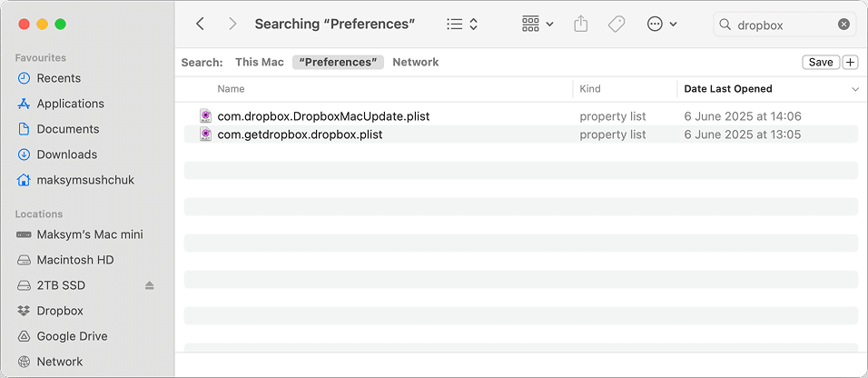868x378 pixels.
Task: Save the current search
Action: tap(821, 62)
